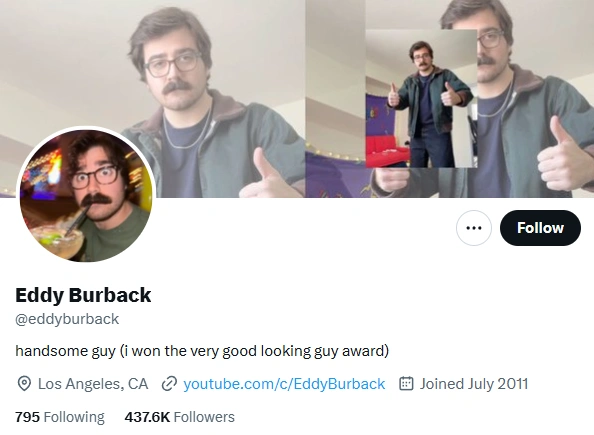Image resolution: width=594 pixels, height=435 pixels.
Task: Click the Eddy Burback display name
Action: (83, 295)
